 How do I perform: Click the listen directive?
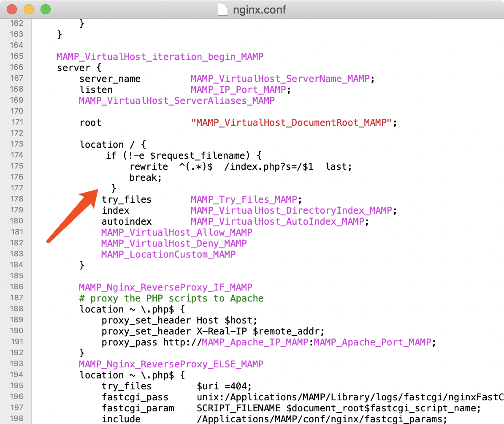pyautogui.click(x=96, y=90)
